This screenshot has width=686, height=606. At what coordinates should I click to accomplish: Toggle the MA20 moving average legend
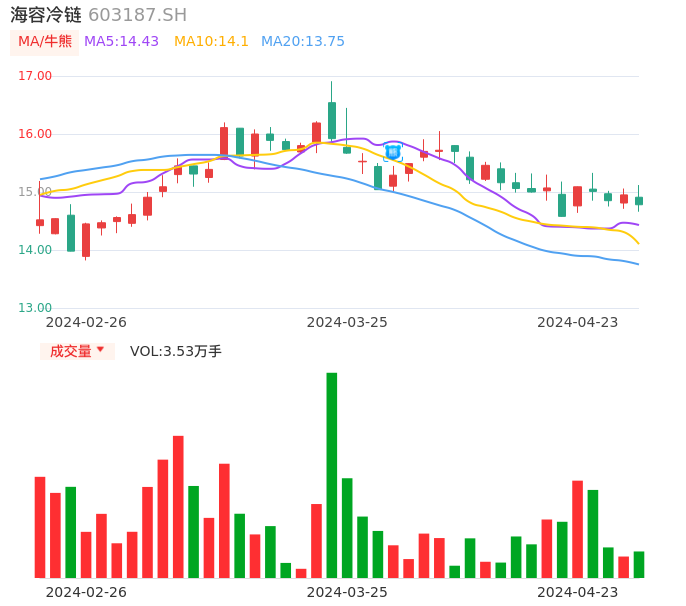(x=302, y=42)
